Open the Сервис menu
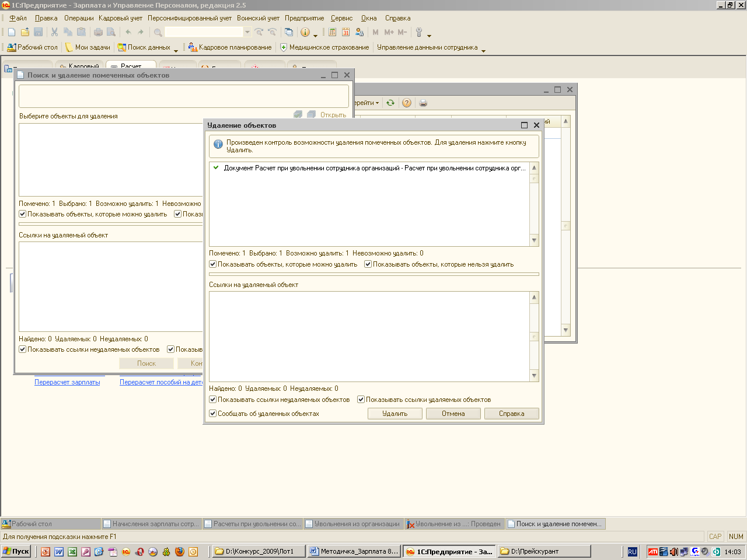The height and width of the screenshot is (560, 747). [341, 18]
